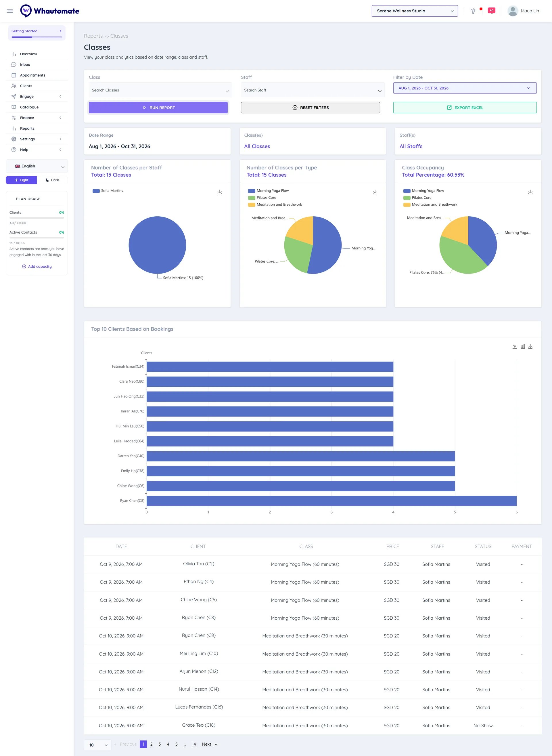Open the Search Classes dropdown
552x756 pixels.
[x=160, y=90]
